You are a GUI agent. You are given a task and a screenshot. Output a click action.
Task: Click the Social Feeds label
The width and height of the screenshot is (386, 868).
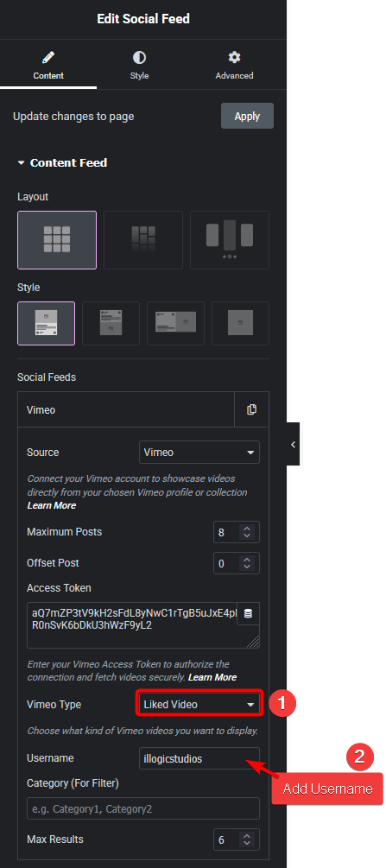point(47,377)
